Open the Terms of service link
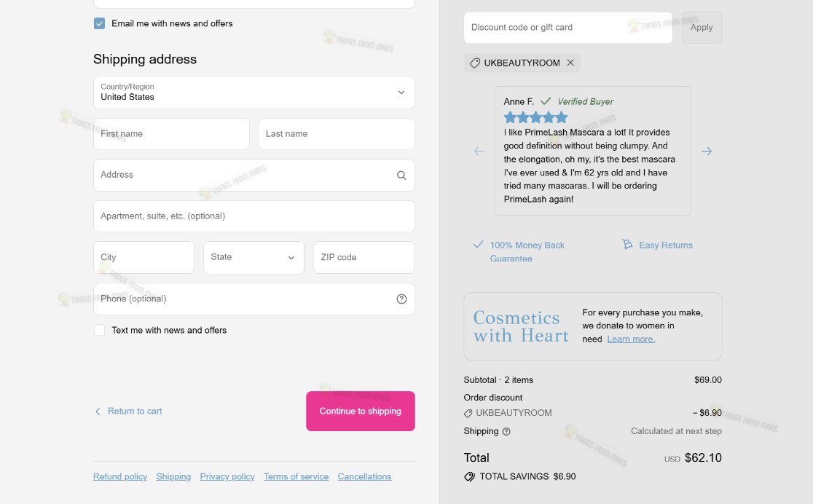 (x=296, y=476)
